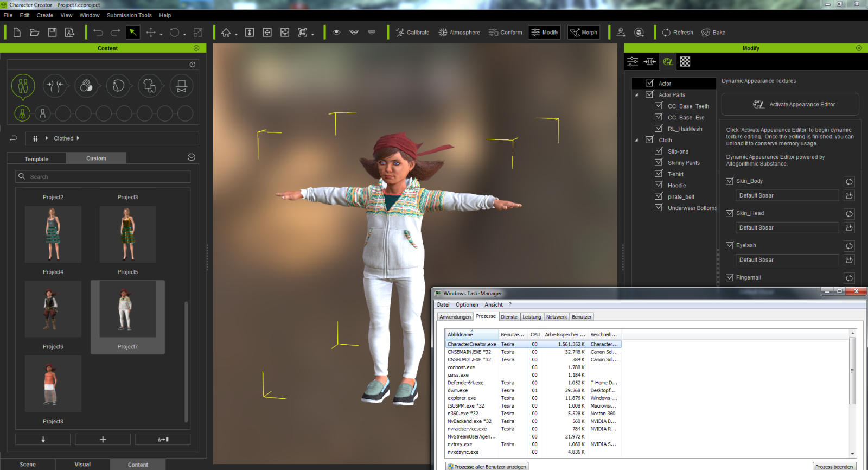
Task: Click the Save project icon
Action: (52, 33)
